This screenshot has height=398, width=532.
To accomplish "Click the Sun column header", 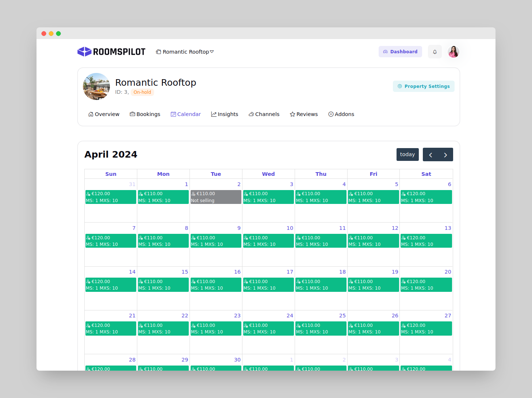I will pos(111,174).
